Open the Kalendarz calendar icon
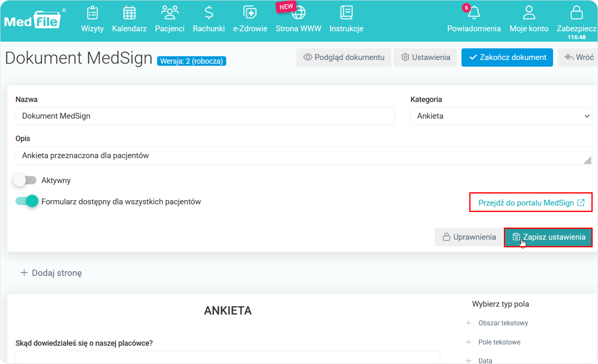598x364 pixels. [129, 13]
